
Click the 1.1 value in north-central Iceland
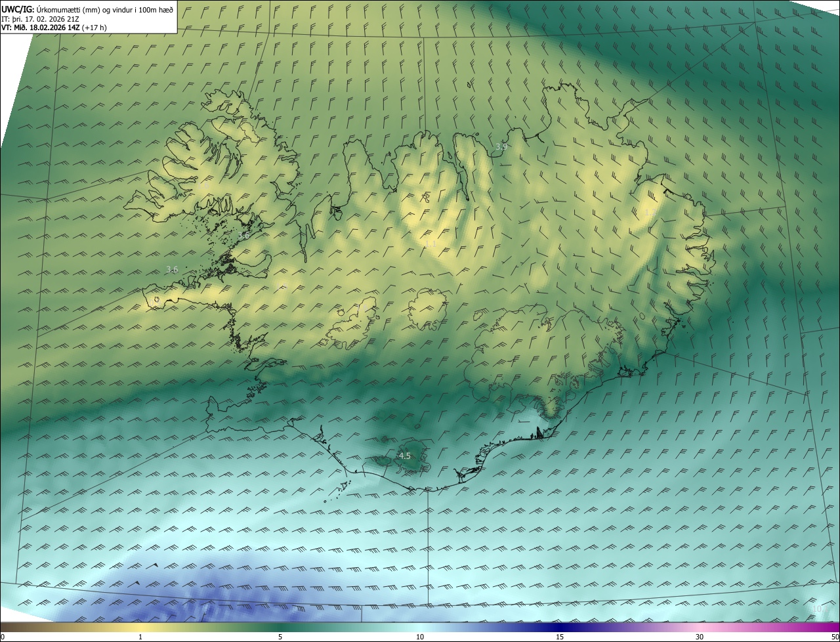coord(430,244)
